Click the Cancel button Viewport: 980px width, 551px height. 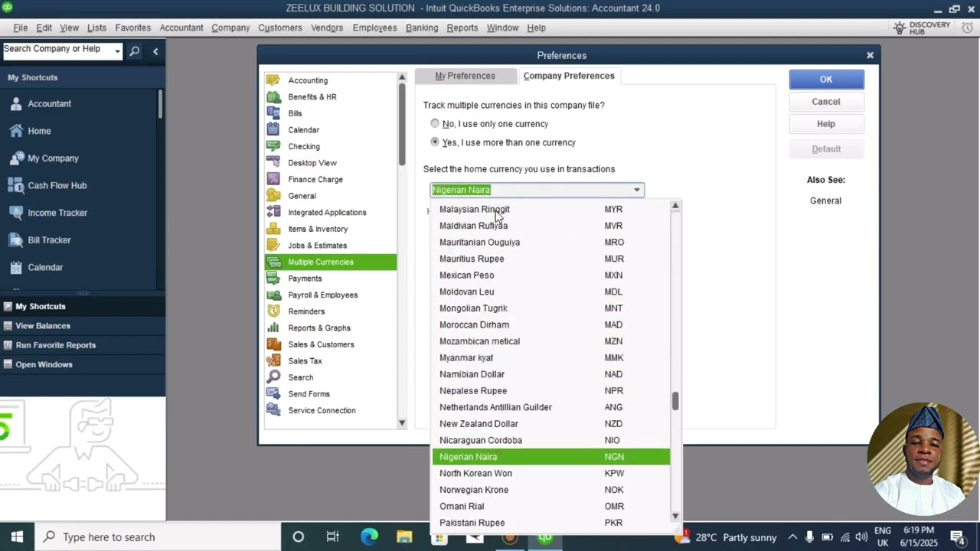coord(826,102)
